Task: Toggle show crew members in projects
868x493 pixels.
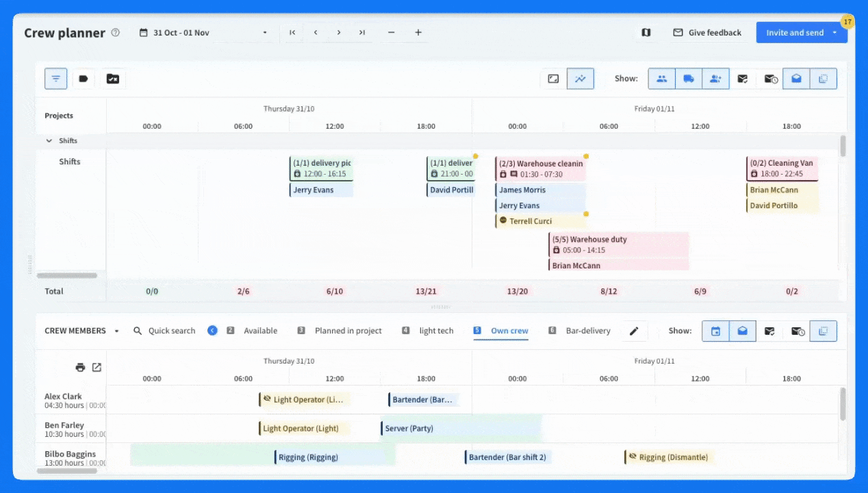Action: 662,79
